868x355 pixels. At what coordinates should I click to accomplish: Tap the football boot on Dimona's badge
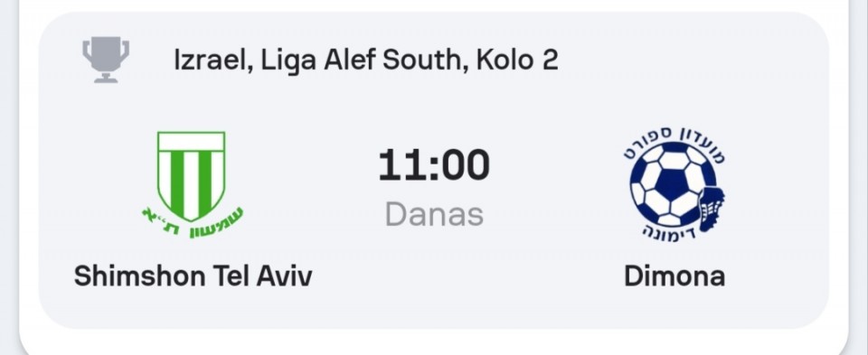click(712, 210)
